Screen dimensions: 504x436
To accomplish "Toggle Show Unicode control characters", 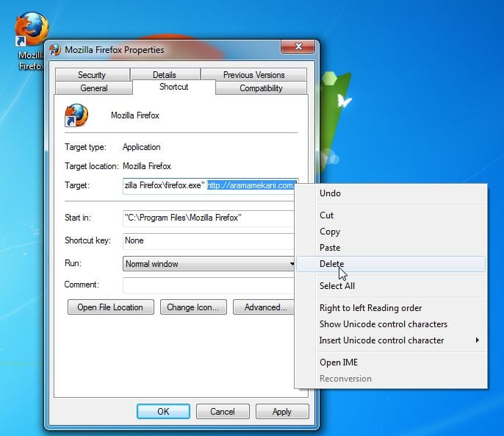I will point(391,324).
